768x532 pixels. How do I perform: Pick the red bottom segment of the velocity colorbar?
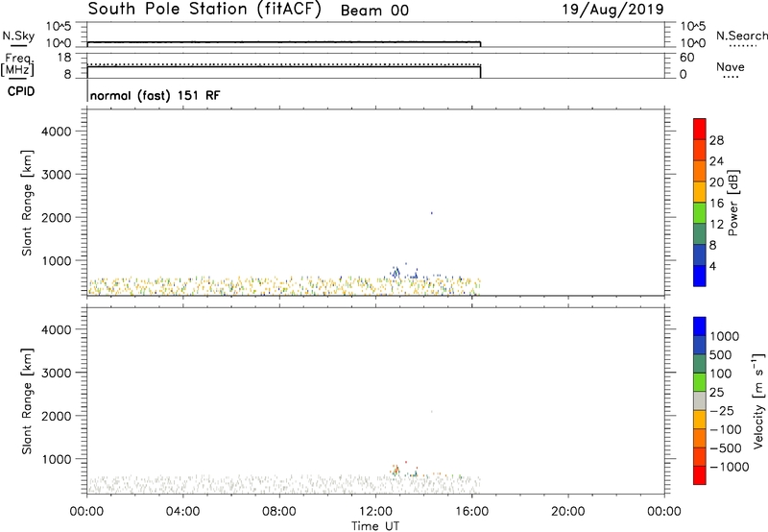(x=700, y=475)
